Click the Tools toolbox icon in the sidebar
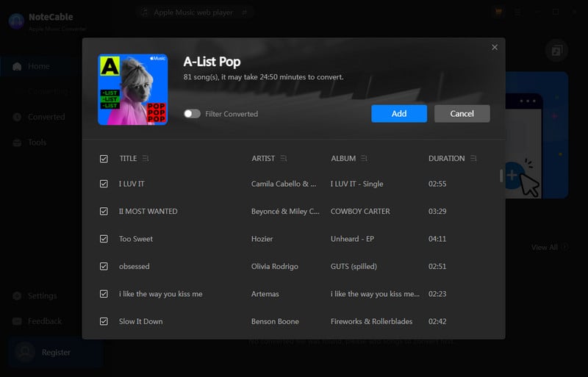 pyautogui.click(x=17, y=143)
